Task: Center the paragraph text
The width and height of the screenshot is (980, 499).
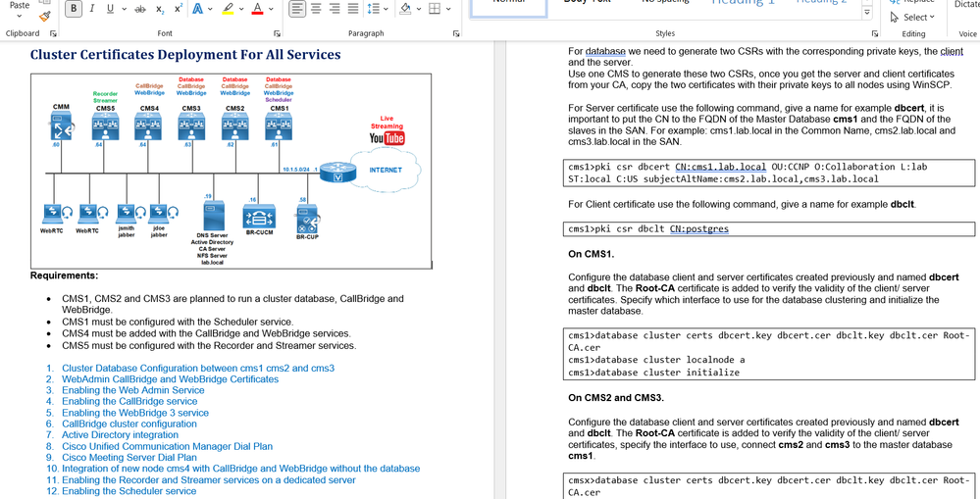Action: (316, 9)
